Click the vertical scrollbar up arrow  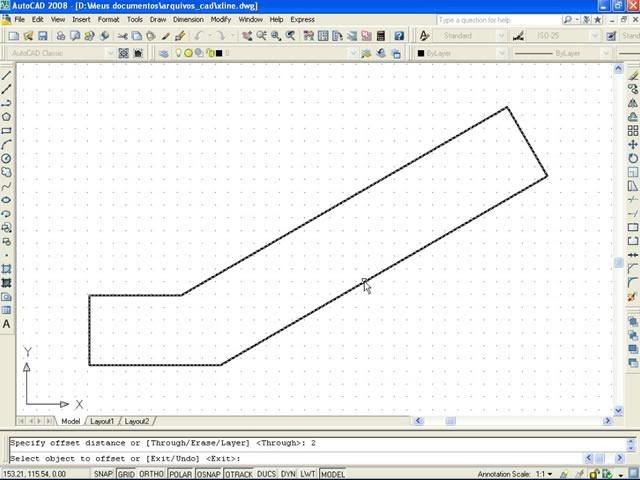tap(619, 69)
